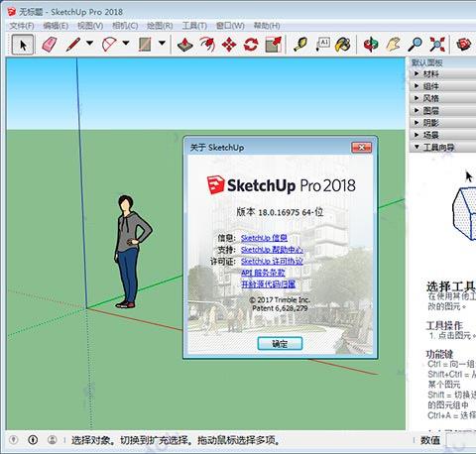Open the SketchUp 帮助中心 link
The height and width of the screenshot is (454, 476).
272,250
